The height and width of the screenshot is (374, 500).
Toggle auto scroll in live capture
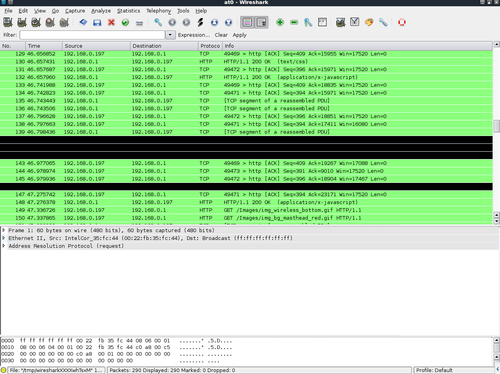[262, 22]
